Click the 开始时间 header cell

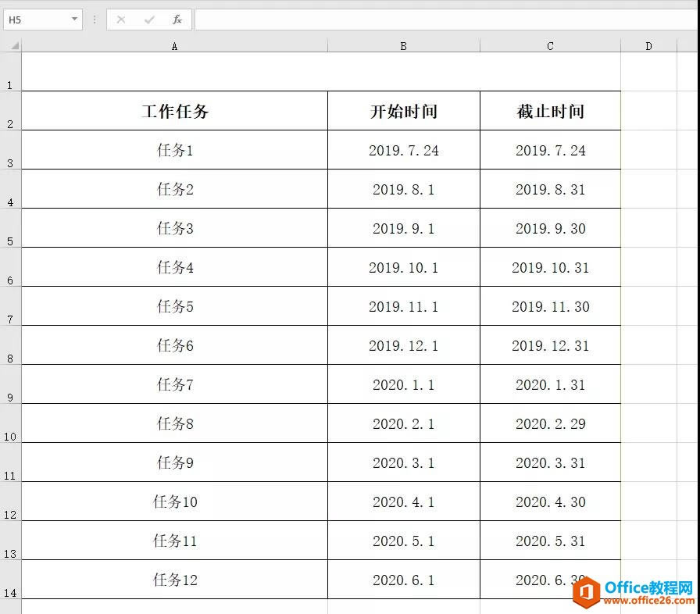[404, 111]
